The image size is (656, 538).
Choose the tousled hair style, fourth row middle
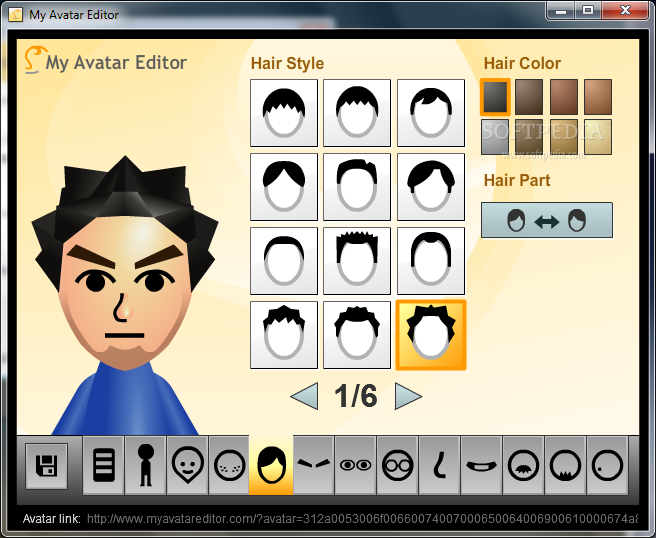tap(357, 335)
